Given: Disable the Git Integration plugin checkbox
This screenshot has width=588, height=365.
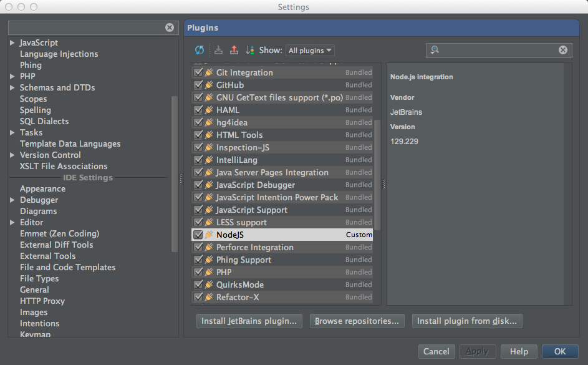Looking at the screenshot, I should click(x=198, y=72).
